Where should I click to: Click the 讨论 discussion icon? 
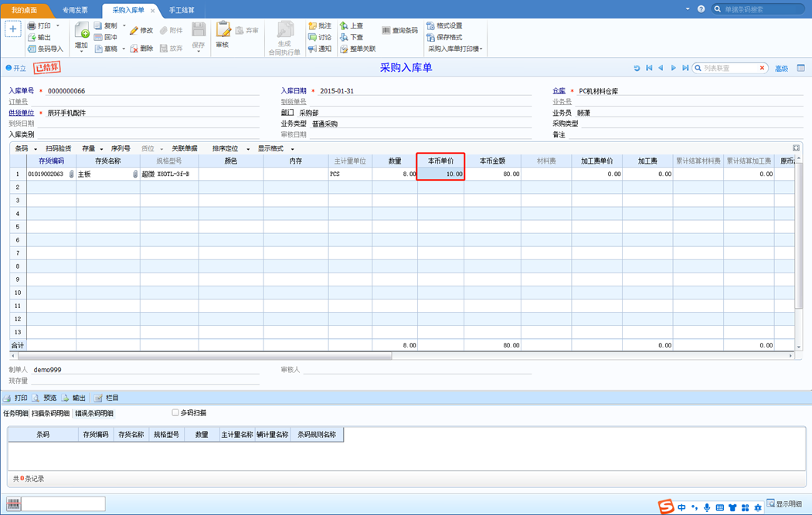[312, 37]
